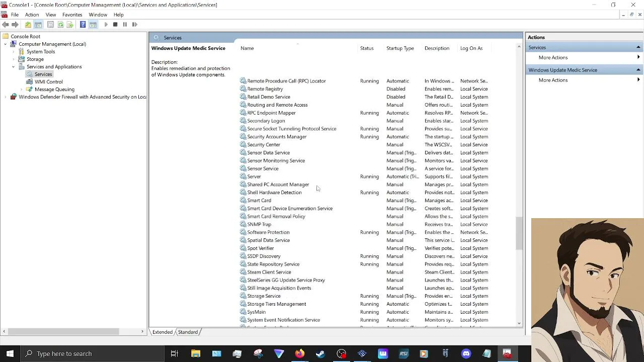644x362 pixels.
Task: Sort by the Status column header
Action: click(x=367, y=48)
